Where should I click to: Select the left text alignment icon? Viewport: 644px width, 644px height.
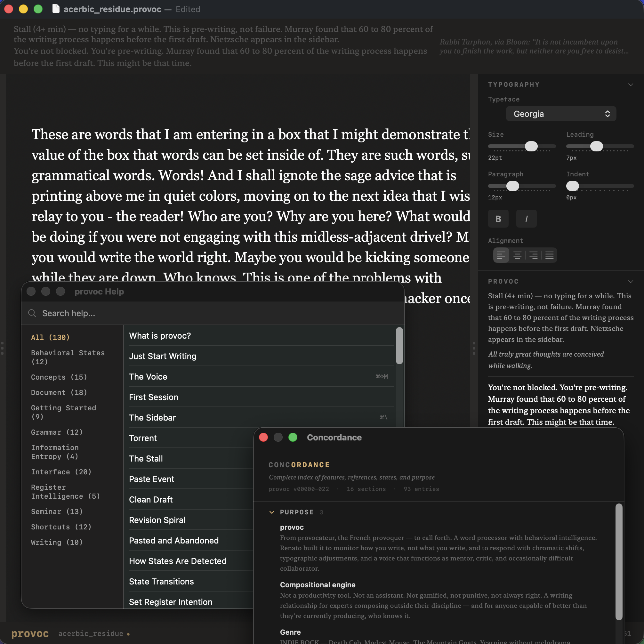501,255
